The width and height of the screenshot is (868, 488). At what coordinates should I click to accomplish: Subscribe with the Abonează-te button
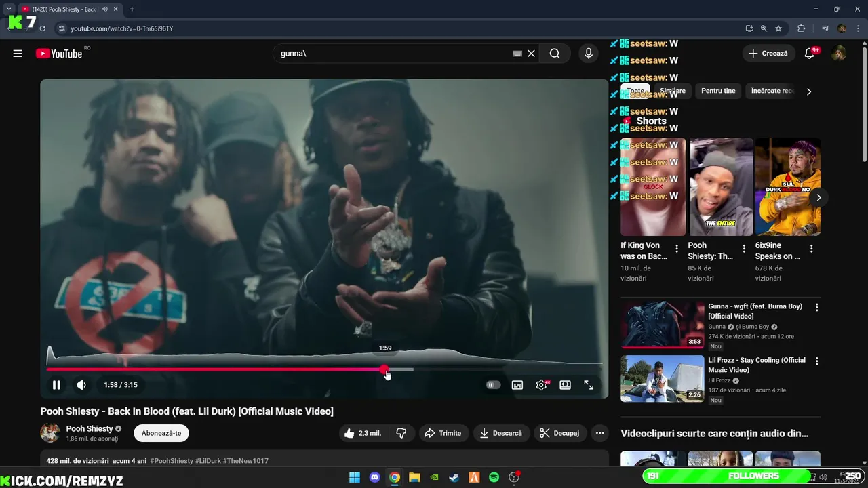click(x=161, y=433)
